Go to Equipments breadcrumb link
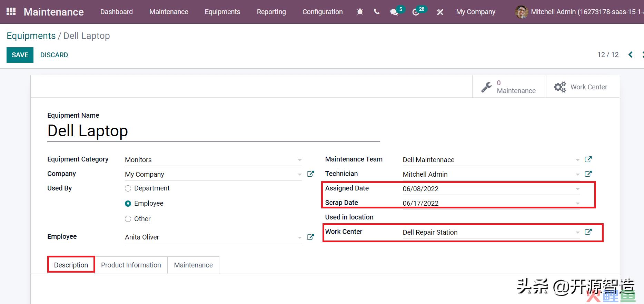 (x=31, y=36)
